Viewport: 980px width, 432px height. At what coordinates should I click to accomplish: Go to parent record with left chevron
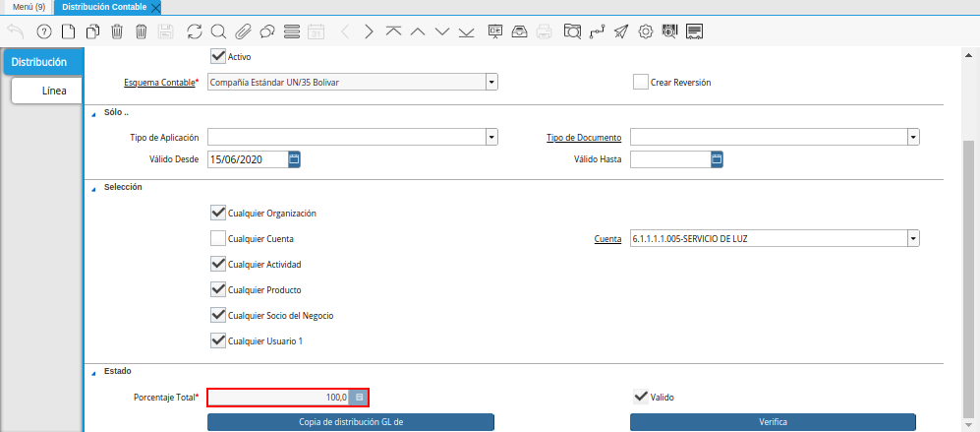[x=345, y=31]
